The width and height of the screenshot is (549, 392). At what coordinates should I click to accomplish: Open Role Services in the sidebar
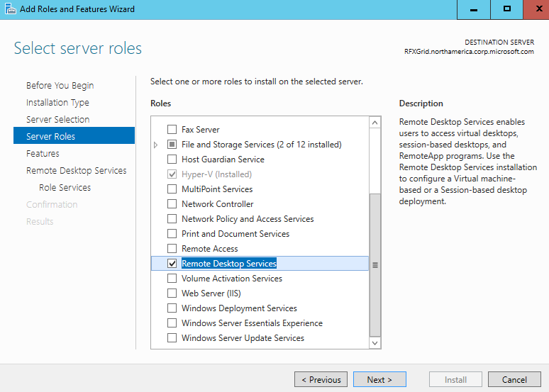pyautogui.click(x=65, y=188)
